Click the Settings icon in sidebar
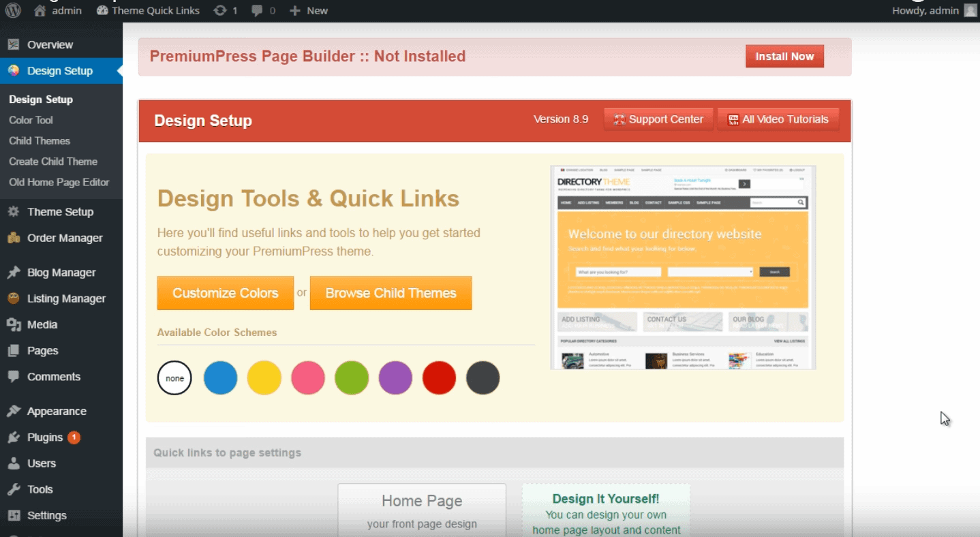This screenshot has width=980, height=537. [x=13, y=515]
